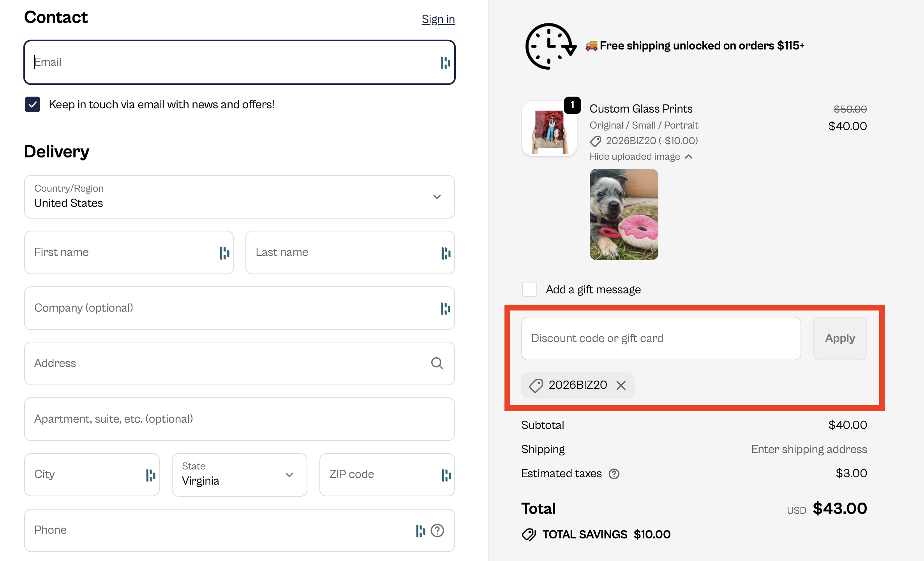Click the Address search magnifier icon
The image size is (924, 561).
click(437, 363)
